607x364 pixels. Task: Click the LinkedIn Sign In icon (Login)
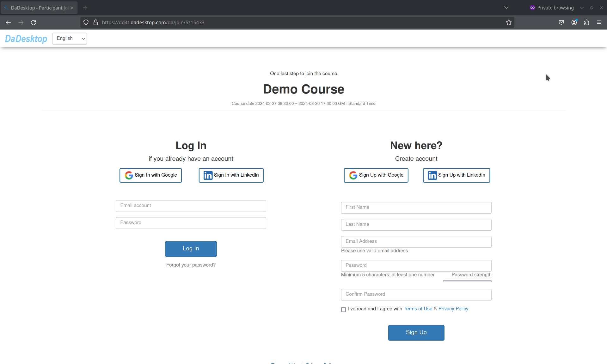[x=208, y=175]
